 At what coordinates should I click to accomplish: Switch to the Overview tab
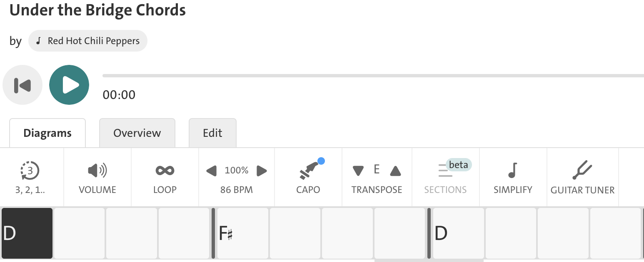tap(137, 133)
